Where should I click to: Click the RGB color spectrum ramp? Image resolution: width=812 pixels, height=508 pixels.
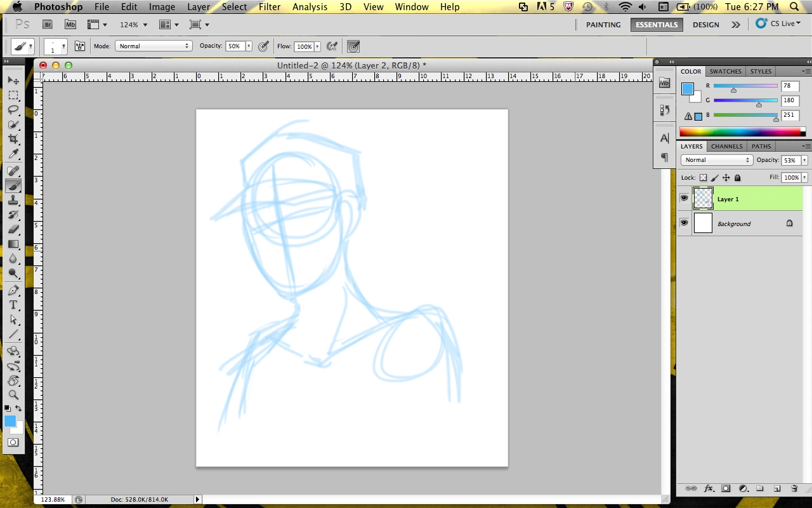(740, 132)
